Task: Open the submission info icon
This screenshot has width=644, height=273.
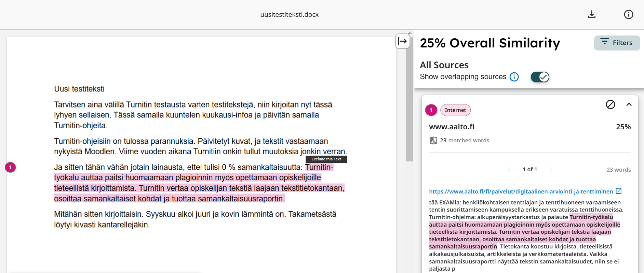Action: [628, 14]
